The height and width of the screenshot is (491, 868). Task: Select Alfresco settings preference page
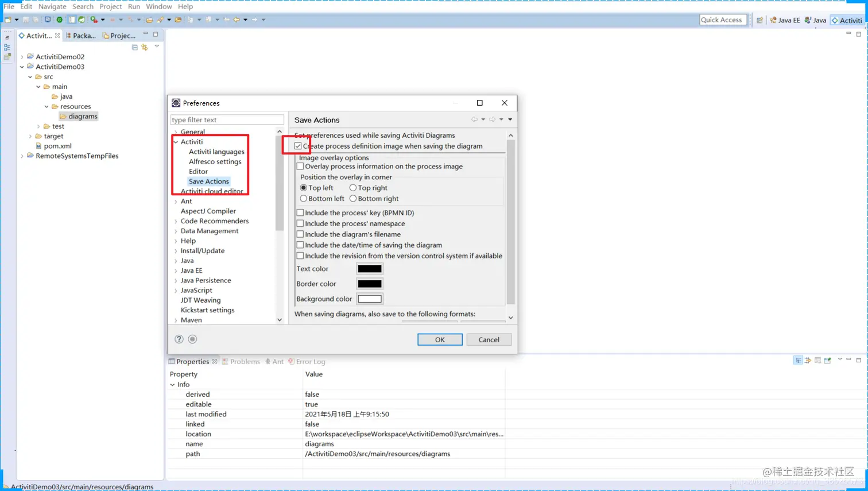coord(215,161)
